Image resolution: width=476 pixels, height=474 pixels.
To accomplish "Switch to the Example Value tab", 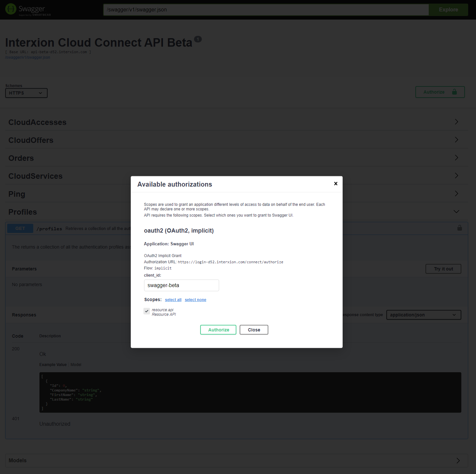I will tap(53, 365).
